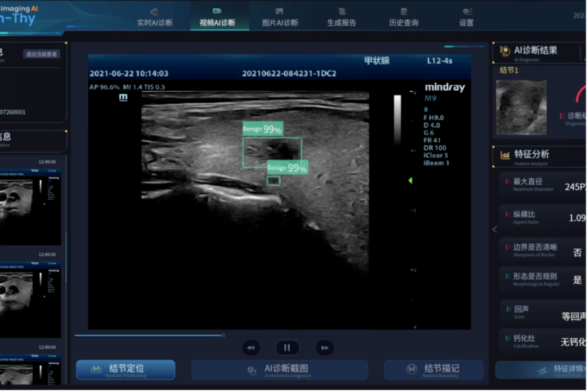Open 特征详情 feature details
The height and width of the screenshot is (392, 587).
click(541, 370)
